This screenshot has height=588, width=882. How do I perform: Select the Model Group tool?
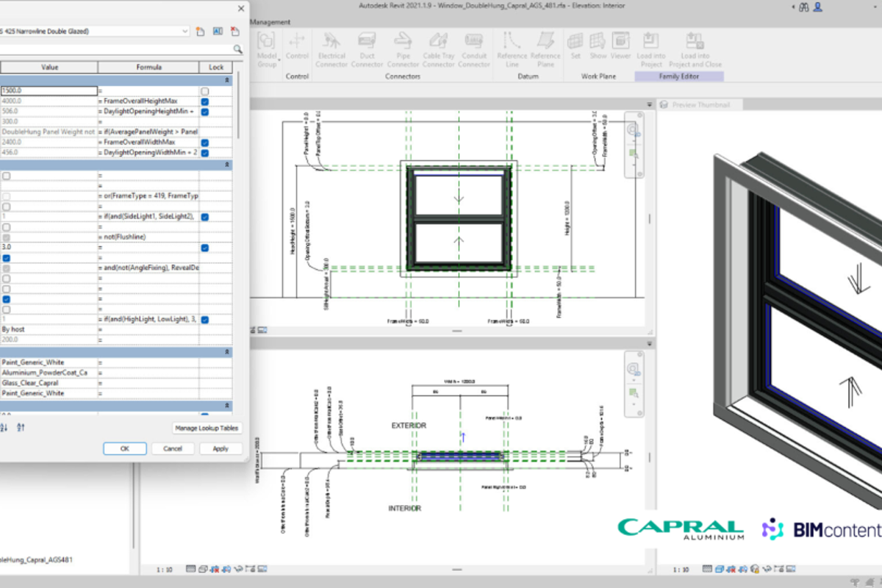(x=267, y=50)
